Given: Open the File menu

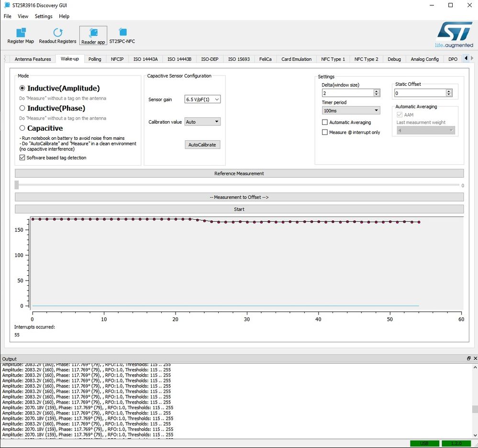Looking at the screenshot, I should (8, 16).
